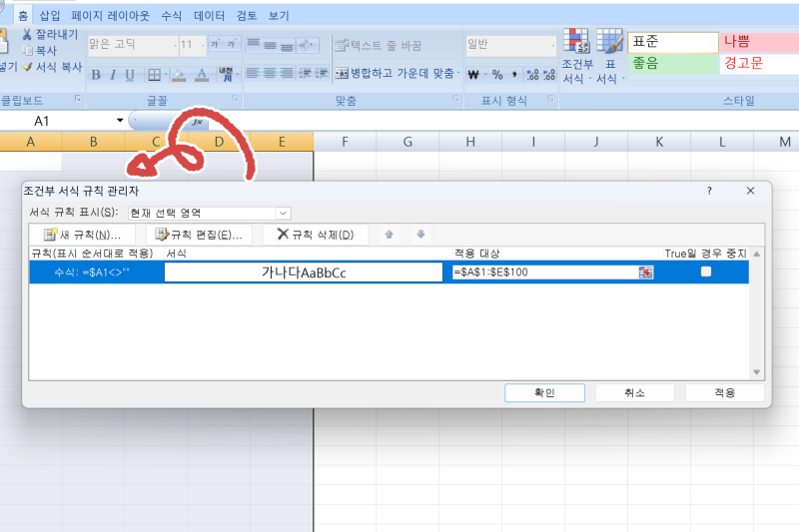
Task: Open the 조건부 서식 conditional formatting icon
Action: coord(576,41)
